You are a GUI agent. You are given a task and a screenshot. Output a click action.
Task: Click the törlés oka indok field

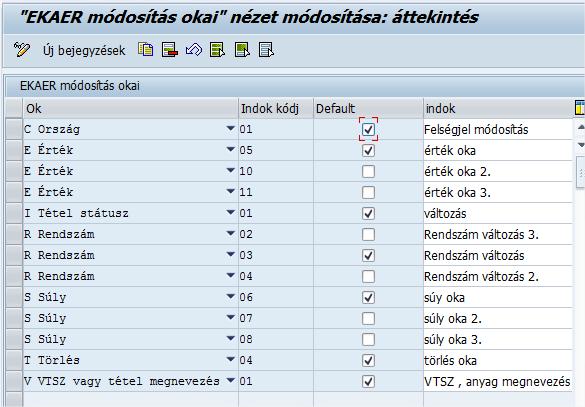click(498, 361)
